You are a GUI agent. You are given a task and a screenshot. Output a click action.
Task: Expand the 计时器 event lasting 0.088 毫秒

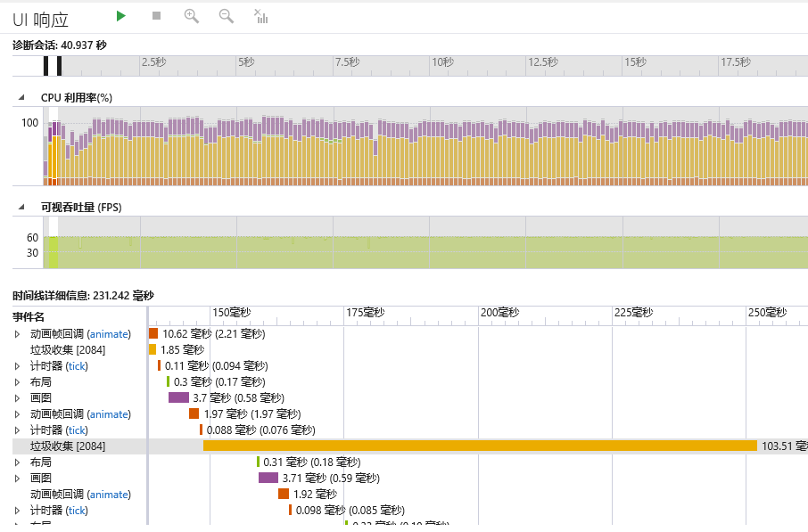(18, 430)
